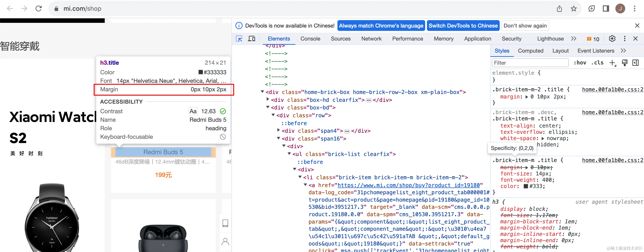Toggle the .cls class editor

coord(597,63)
